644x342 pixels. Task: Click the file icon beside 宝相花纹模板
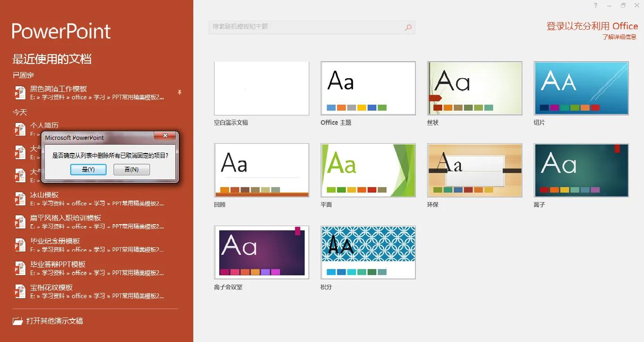20,291
